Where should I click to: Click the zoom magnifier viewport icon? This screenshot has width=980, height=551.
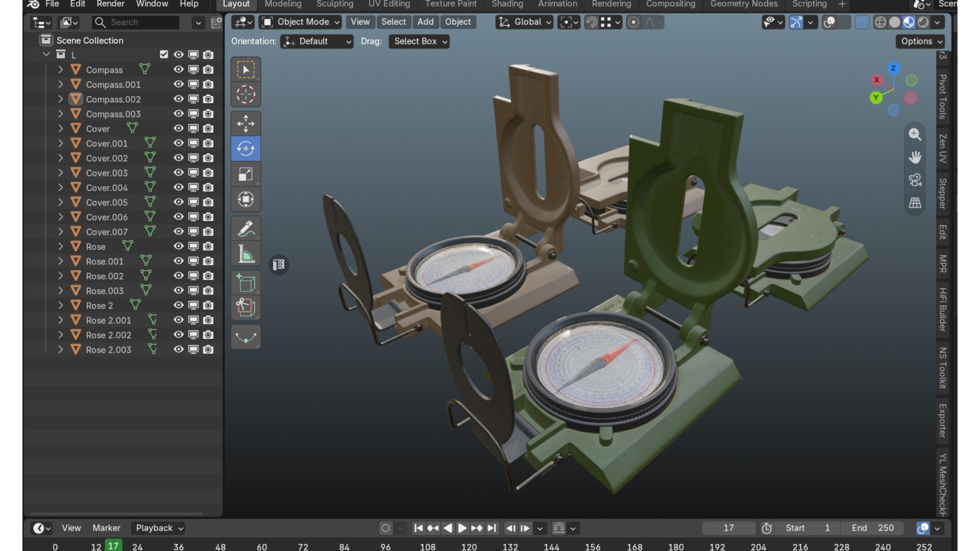[x=915, y=134]
